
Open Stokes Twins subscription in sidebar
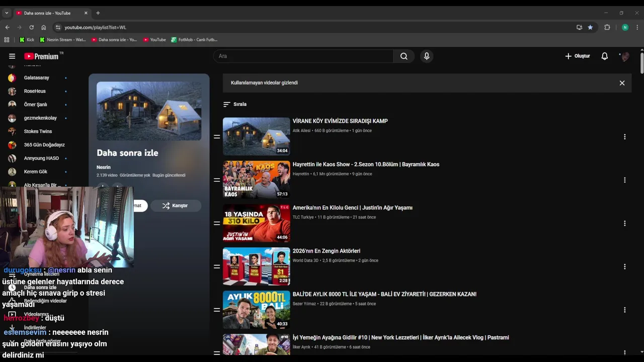(x=38, y=131)
